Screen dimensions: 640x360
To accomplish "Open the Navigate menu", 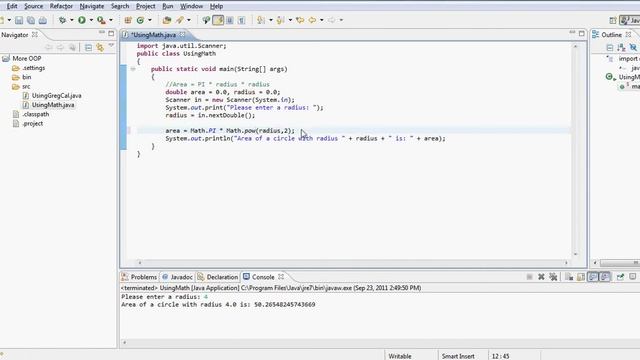I will click(92, 6).
